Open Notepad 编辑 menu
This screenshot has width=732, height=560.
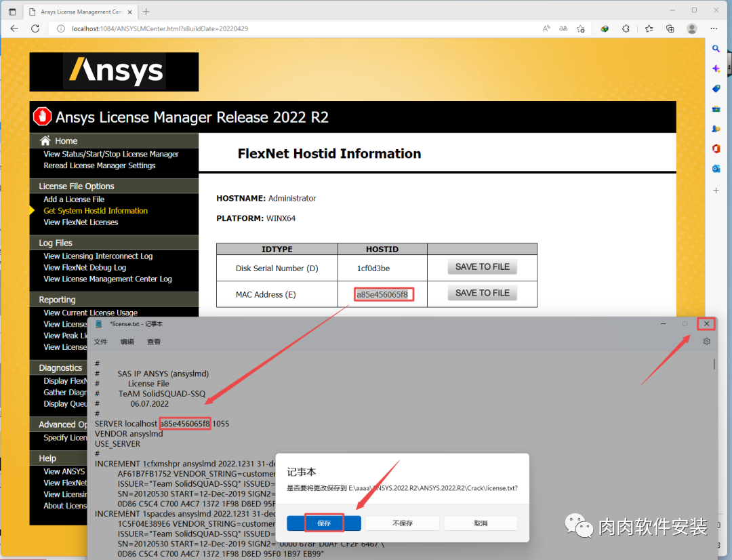[x=127, y=342]
